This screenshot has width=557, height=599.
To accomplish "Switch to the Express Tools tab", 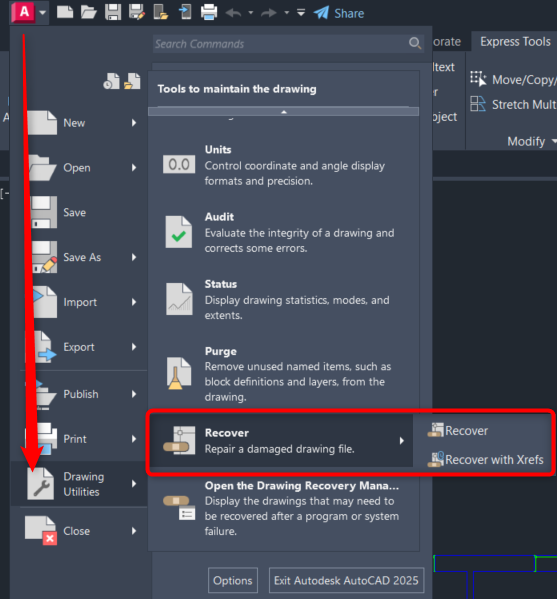I will 515,41.
